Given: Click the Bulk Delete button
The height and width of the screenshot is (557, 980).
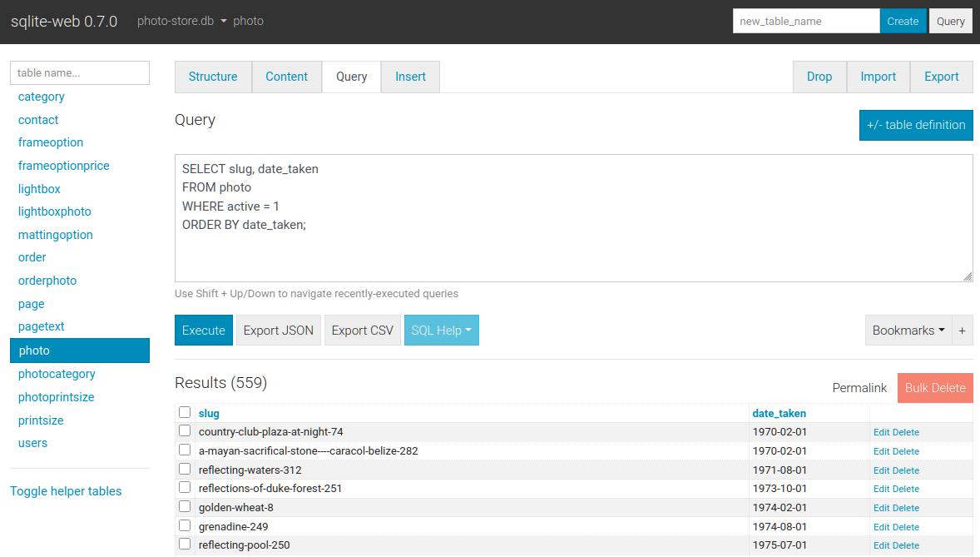Looking at the screenshot, I should (x=935, y=388).
